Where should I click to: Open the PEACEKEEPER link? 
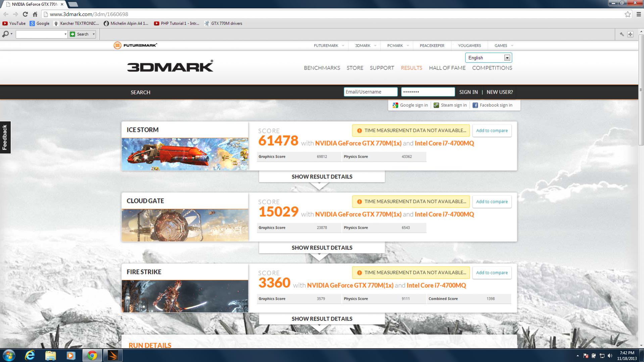(x=432, y=46)
